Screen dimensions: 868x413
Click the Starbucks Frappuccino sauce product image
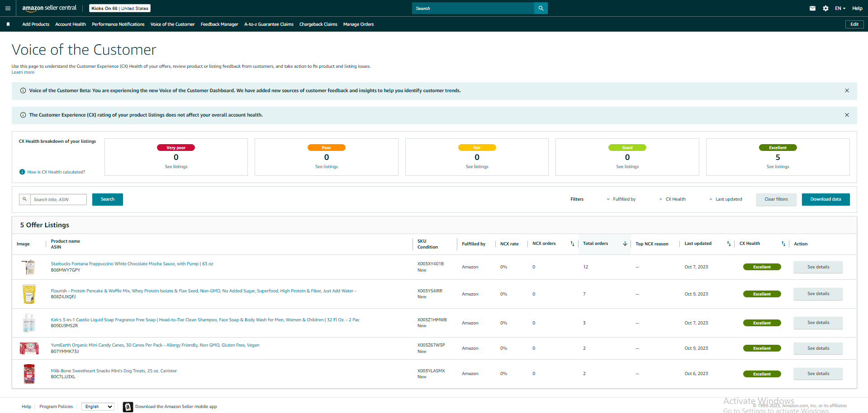(x=29, y=267)
